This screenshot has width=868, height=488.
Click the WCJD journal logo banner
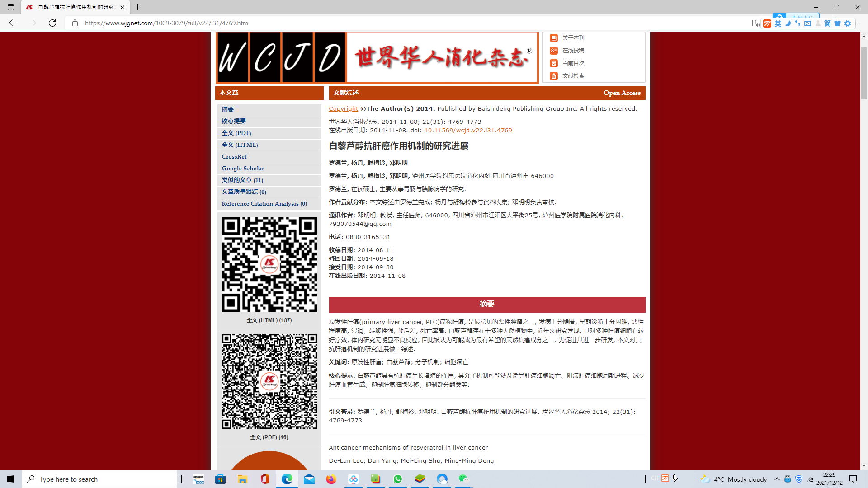(377, 57)
